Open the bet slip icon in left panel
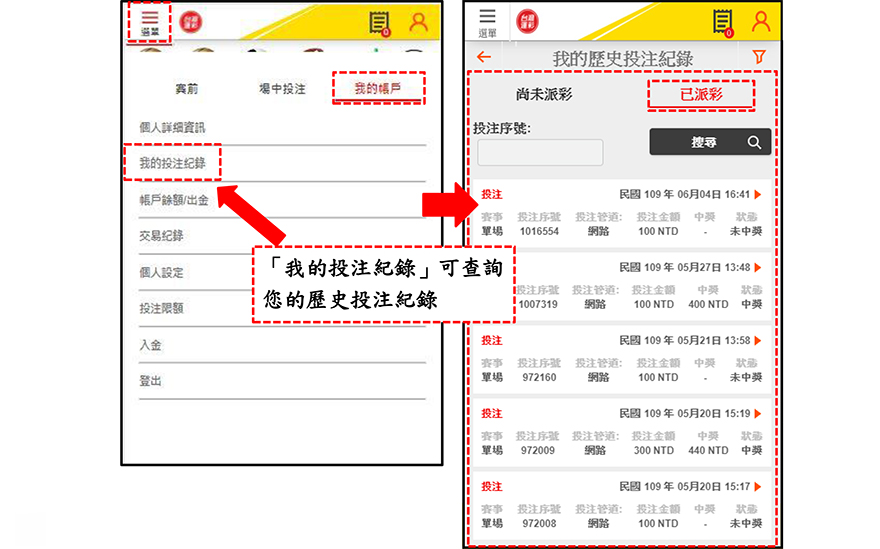This screenshot has width=880, height=549. 379,23
